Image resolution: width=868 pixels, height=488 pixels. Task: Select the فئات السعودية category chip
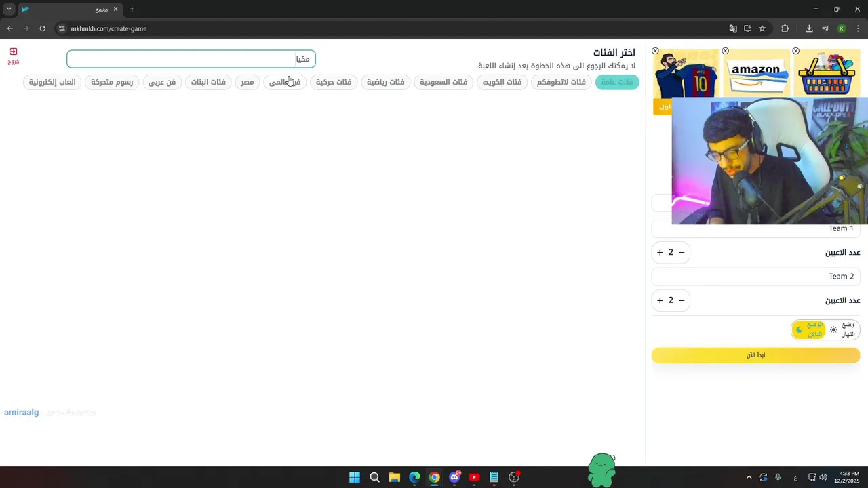[x=443, y=82]
